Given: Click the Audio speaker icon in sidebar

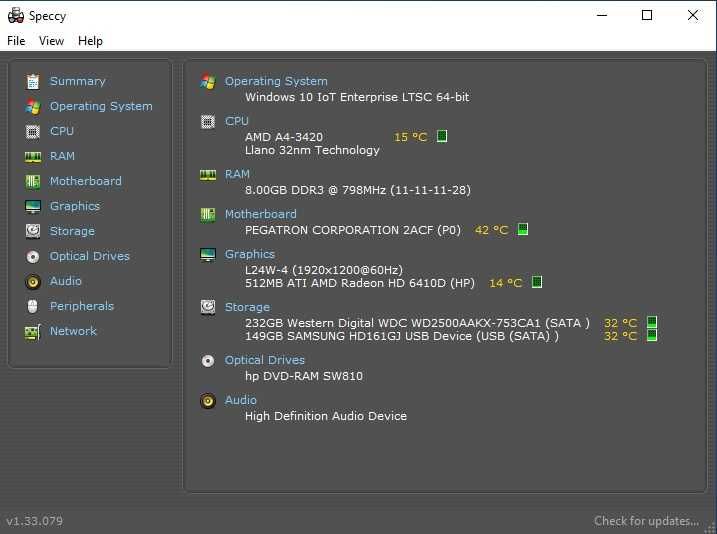Looking at the screenshot, I should tap(33, 282).
